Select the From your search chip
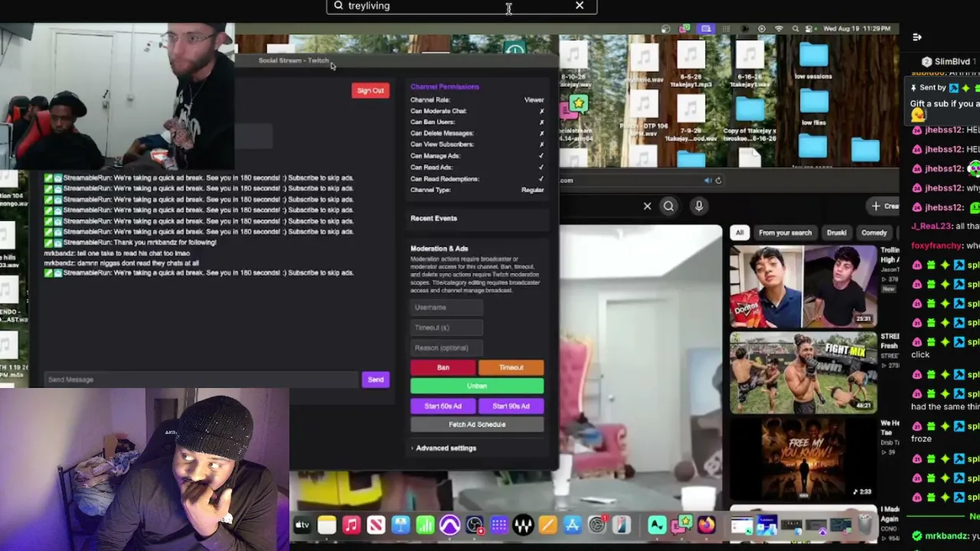This screenshot has width=980, height=551. tap(785, 233)
